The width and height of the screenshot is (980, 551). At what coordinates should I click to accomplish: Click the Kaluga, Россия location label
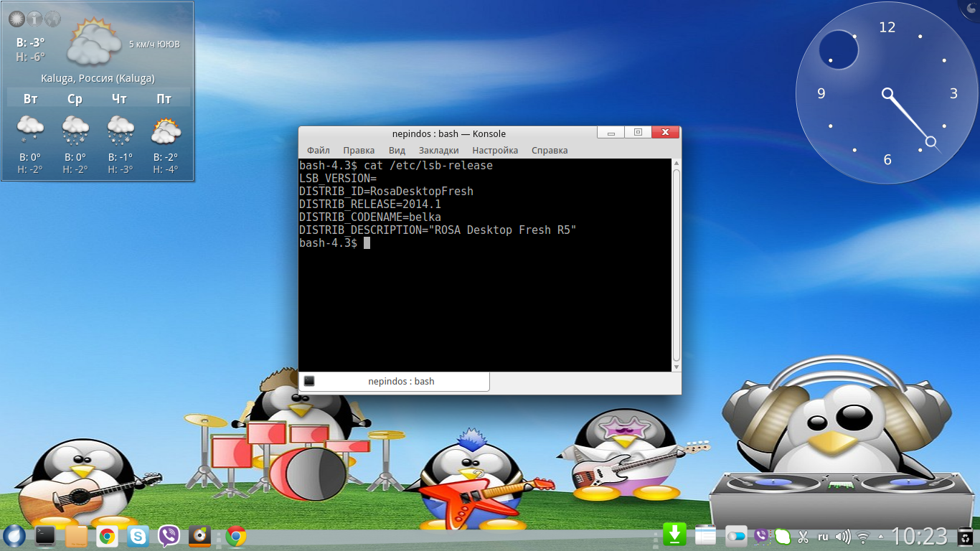[98, 78]
